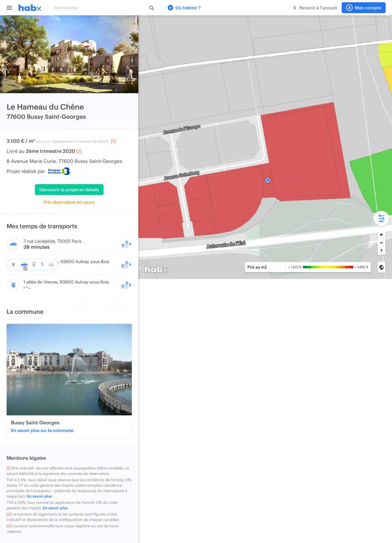Open the hamburger menu

9,8
